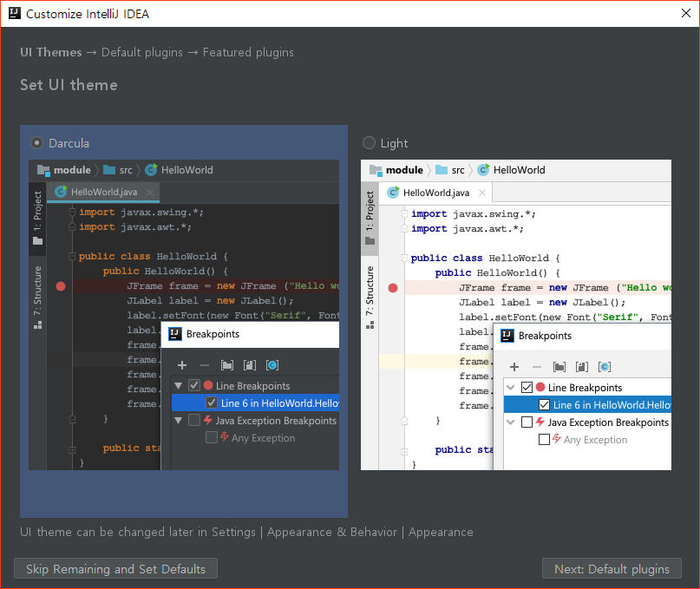Click fold marker at first import in Darcula preview
Viewport: 700px width, 589px height.
[x=72, y=213]
